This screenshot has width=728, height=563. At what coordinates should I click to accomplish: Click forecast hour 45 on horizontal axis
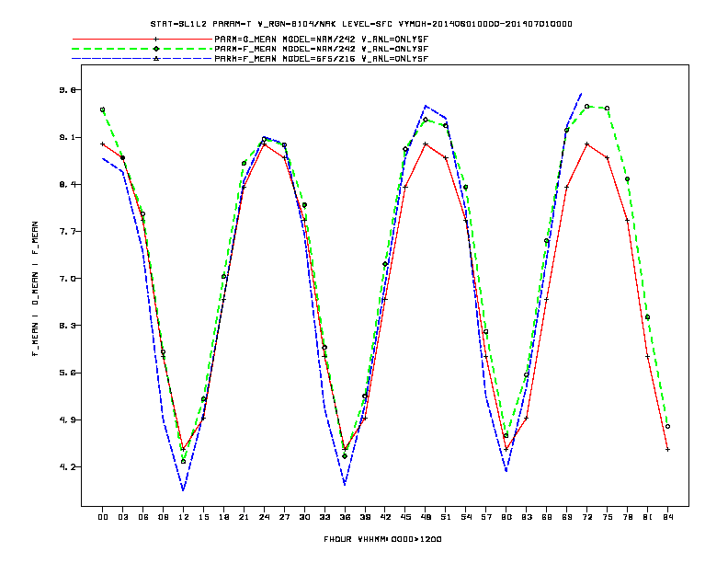405,517
